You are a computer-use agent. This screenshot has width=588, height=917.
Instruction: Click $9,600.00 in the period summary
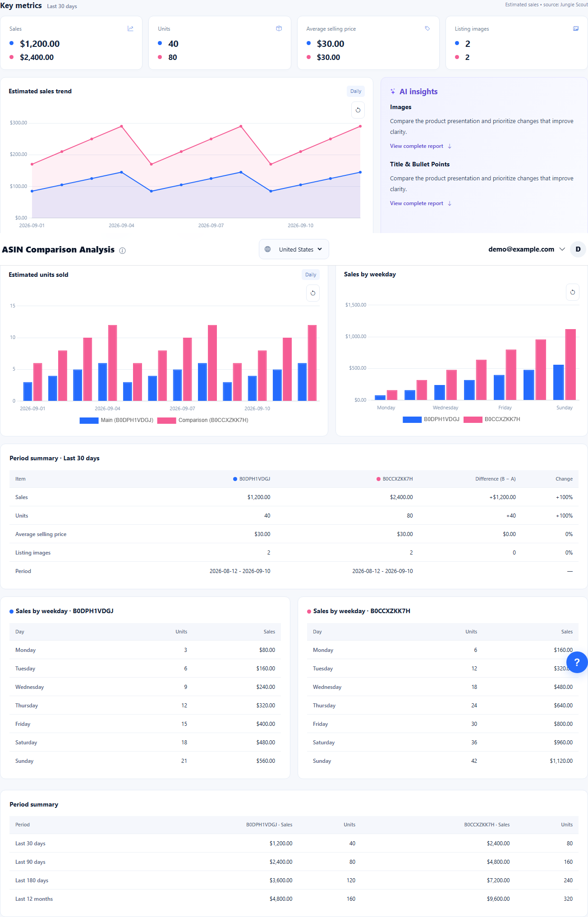click(498, 899)
